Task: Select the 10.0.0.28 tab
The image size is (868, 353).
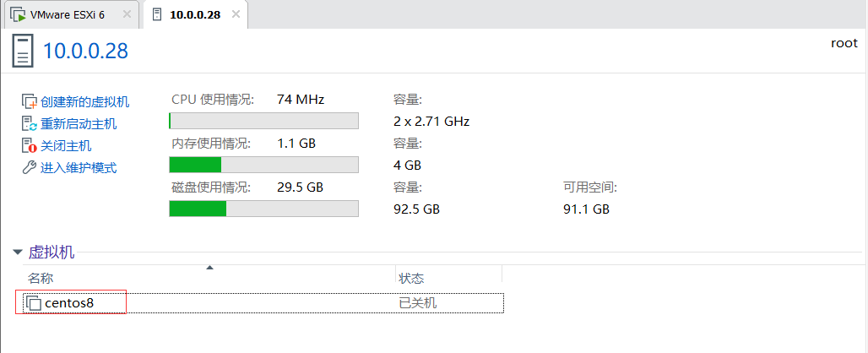Action: click(x=195, y=15)
